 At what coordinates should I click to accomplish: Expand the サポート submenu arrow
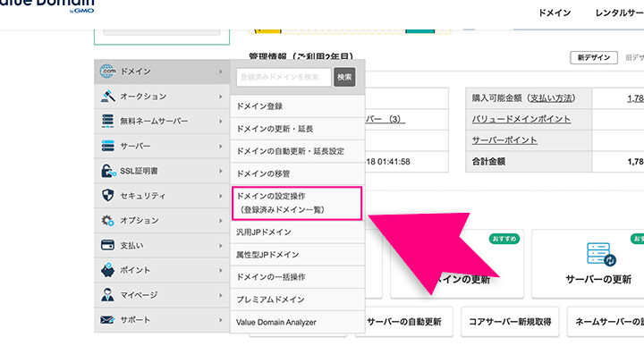pyautogui.click(x=221, y=320)
